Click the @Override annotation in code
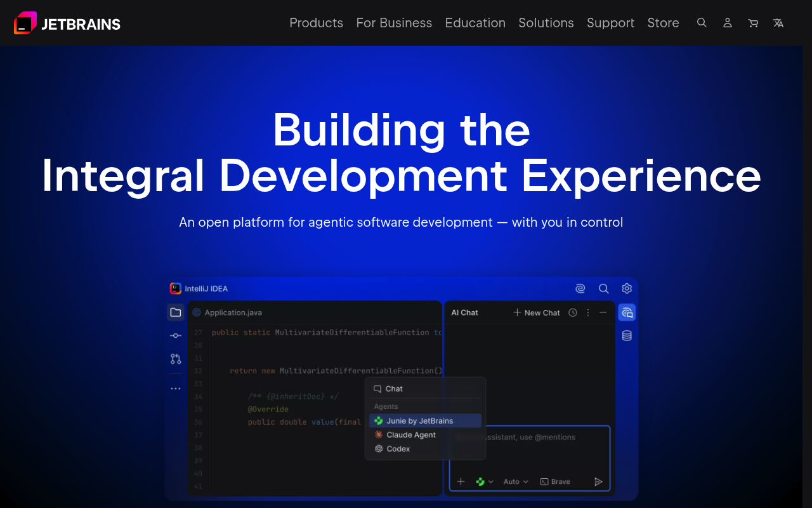This screenshot has height=508, width=812. click(x=268, y=409)
